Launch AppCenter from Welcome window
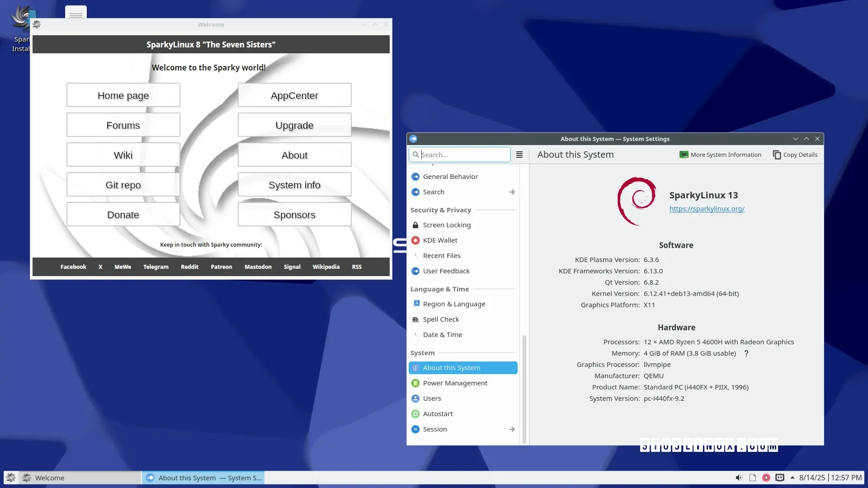This screenshot has height=488, width=868. pyautogui.click(x=294, y=95)
